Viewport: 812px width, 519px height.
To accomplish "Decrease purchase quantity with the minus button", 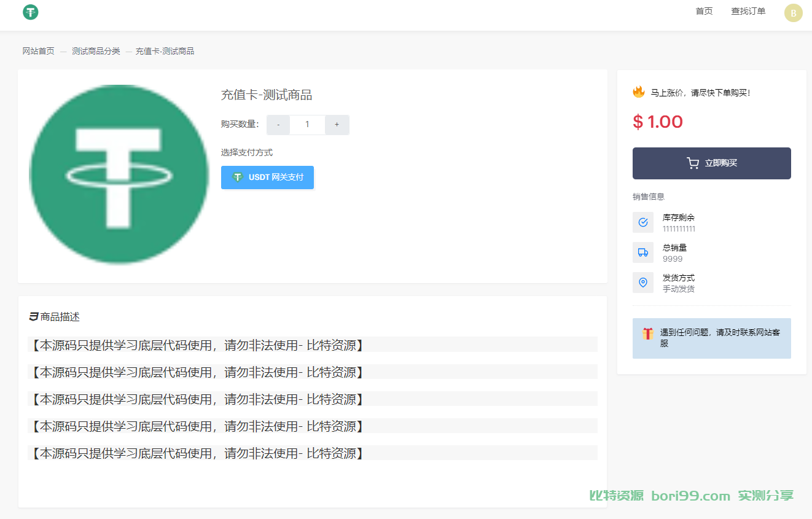I will coord(278,125).
